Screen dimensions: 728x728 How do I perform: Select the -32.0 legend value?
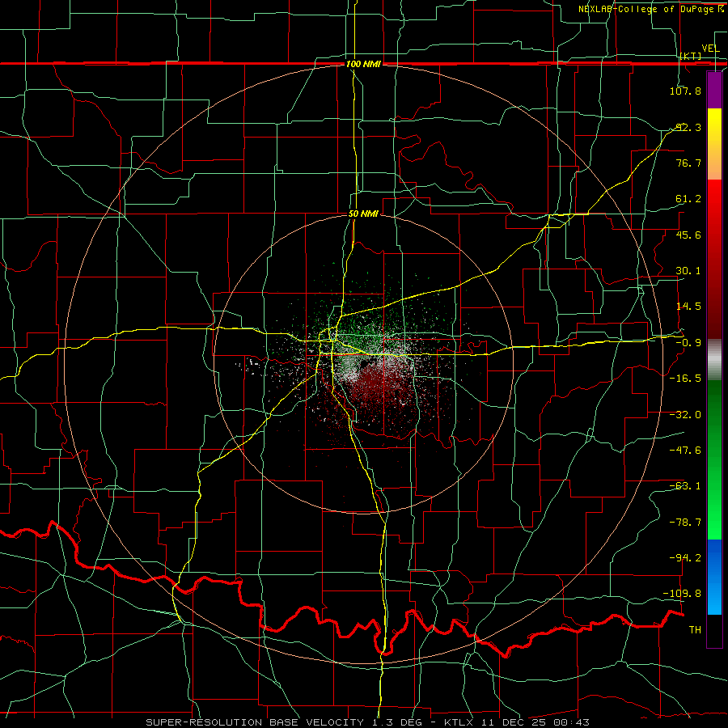[x=685, y=415]
